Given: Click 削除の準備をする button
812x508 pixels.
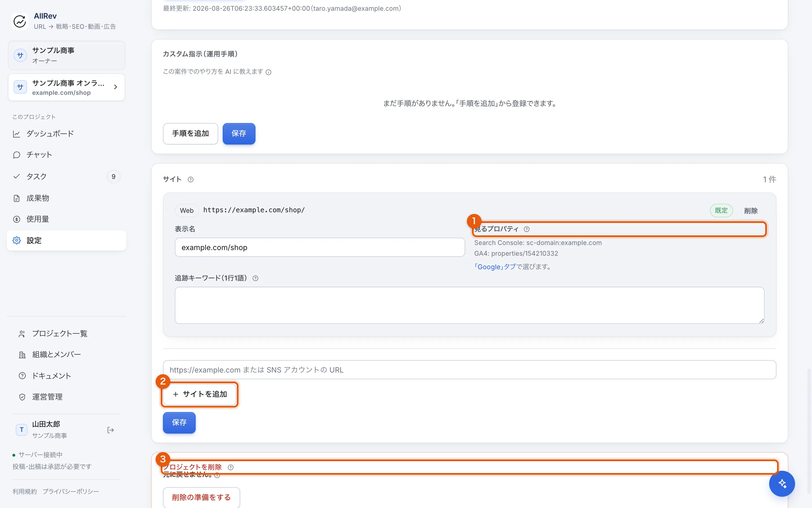Looking at the screenshot, I should pyautogui.click(x=201, y=497).
